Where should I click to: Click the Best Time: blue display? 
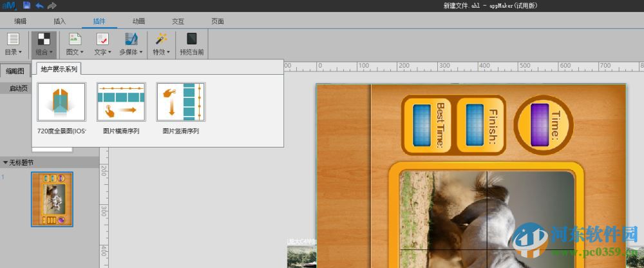pos(421,126)
